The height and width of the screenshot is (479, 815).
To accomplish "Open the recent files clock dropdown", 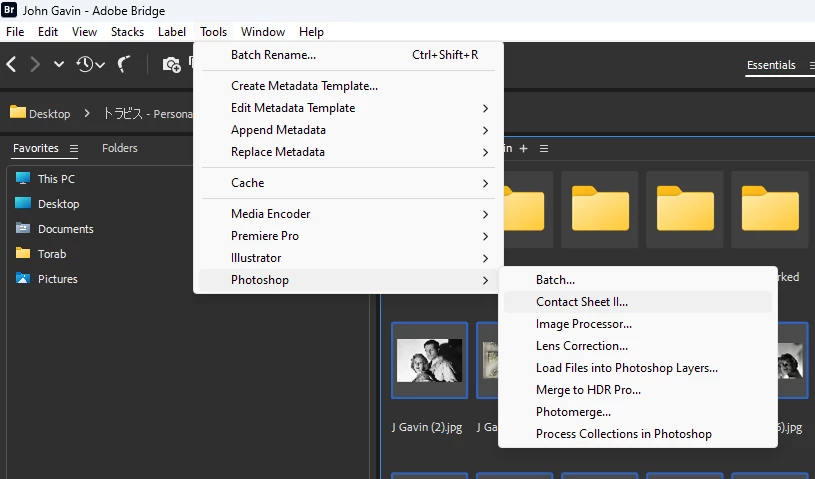I will coord(90,64).
